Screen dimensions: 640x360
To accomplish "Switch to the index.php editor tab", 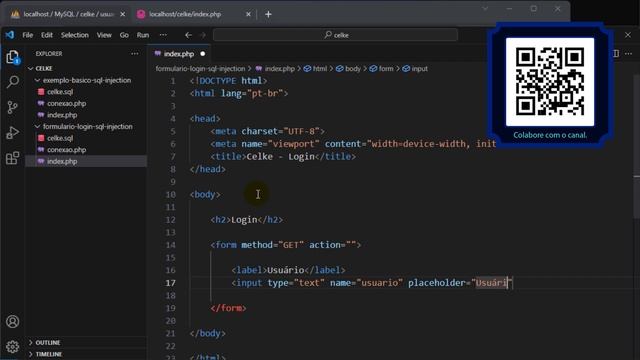I will 179,54.
